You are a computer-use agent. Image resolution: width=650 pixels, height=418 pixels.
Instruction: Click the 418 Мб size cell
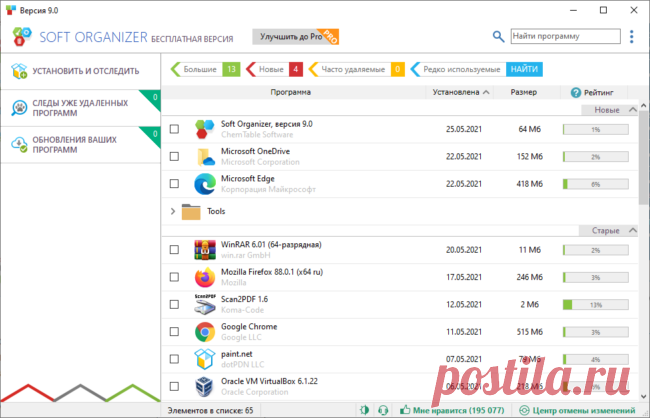click(529, 184)
